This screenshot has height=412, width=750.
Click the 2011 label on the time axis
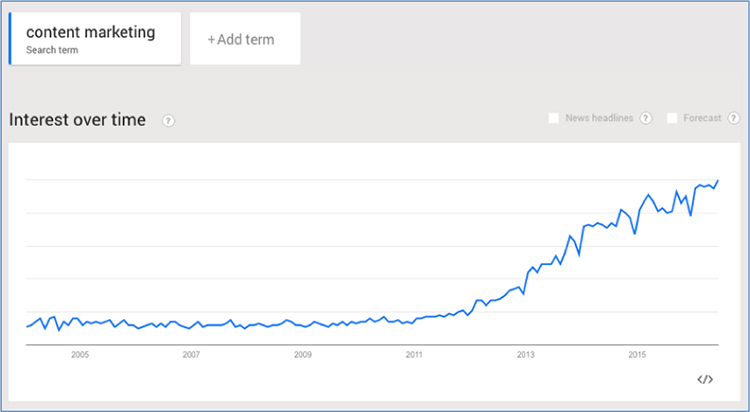pos(414,355)
